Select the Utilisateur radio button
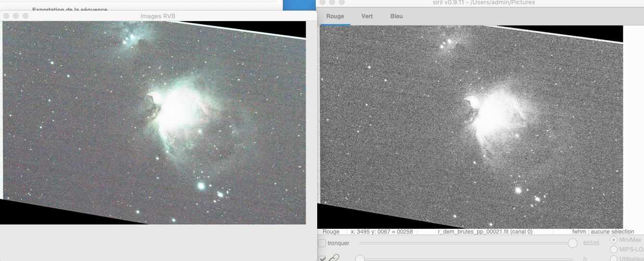Screen dimensions: 644x261 click(x=613, y=259)
